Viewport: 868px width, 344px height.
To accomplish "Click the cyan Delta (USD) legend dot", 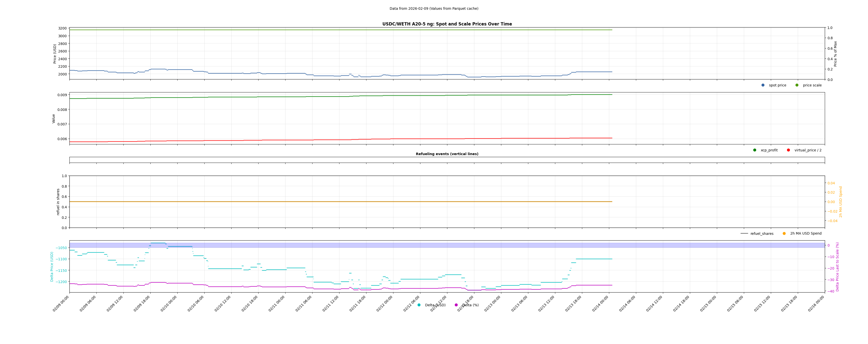I will tap(419, 305).
